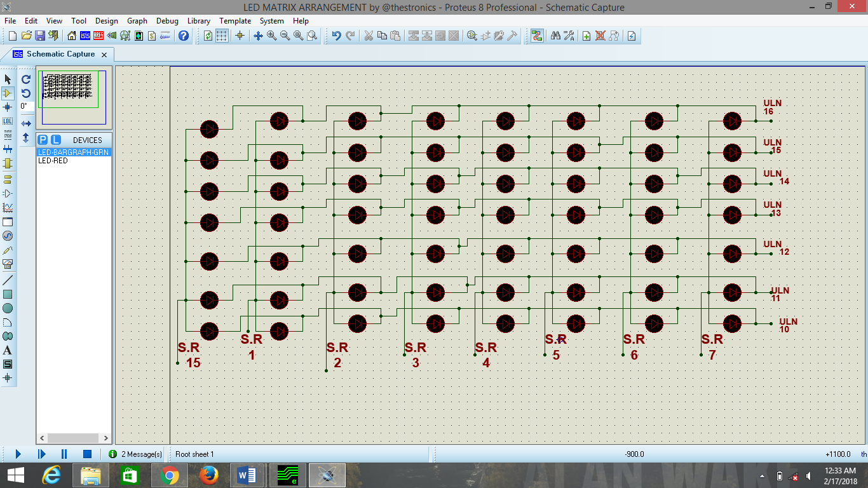Click the undo icon
The image size is (868, 488).
pos(336,36)
